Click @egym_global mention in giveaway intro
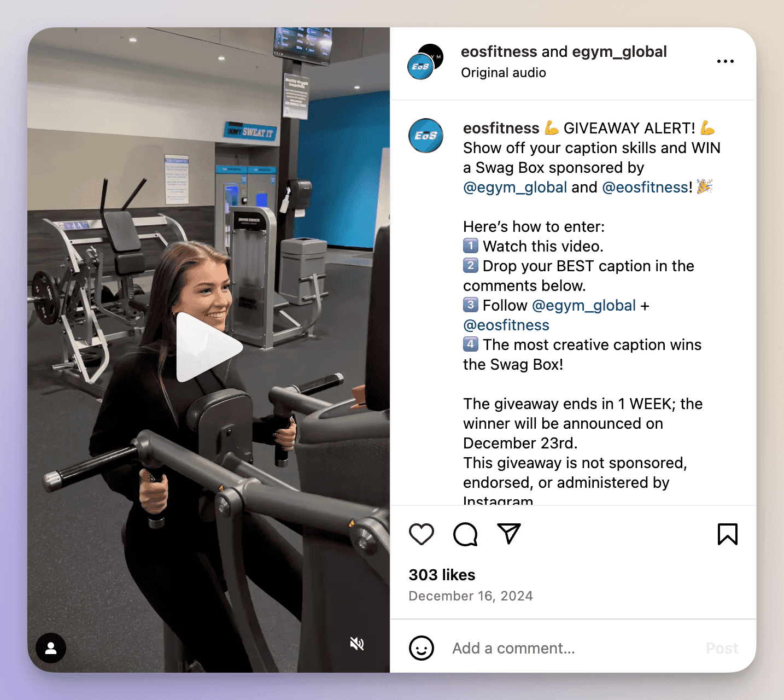This screenshot has height=700, width=784. [515, 188]
